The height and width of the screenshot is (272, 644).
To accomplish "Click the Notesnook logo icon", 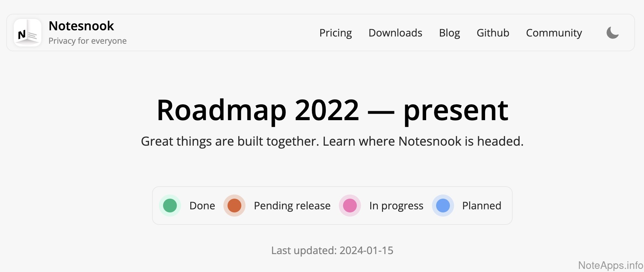I will coord(27,33).
